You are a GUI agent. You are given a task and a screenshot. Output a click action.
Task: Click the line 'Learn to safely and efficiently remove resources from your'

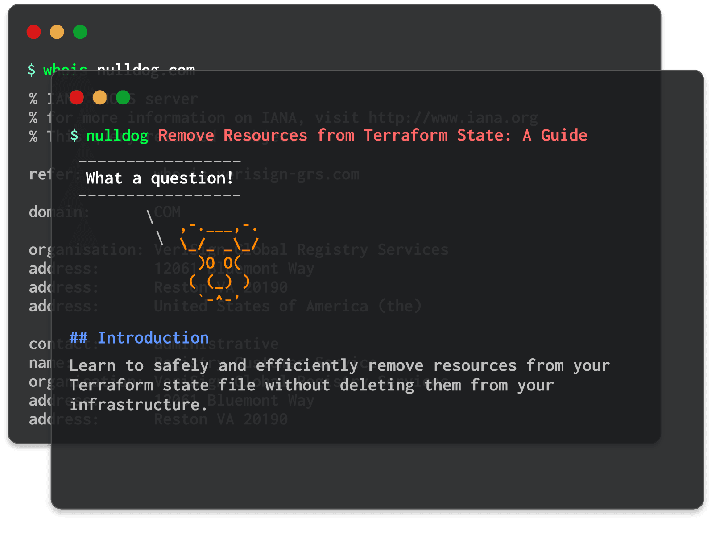tap(339, 366)
